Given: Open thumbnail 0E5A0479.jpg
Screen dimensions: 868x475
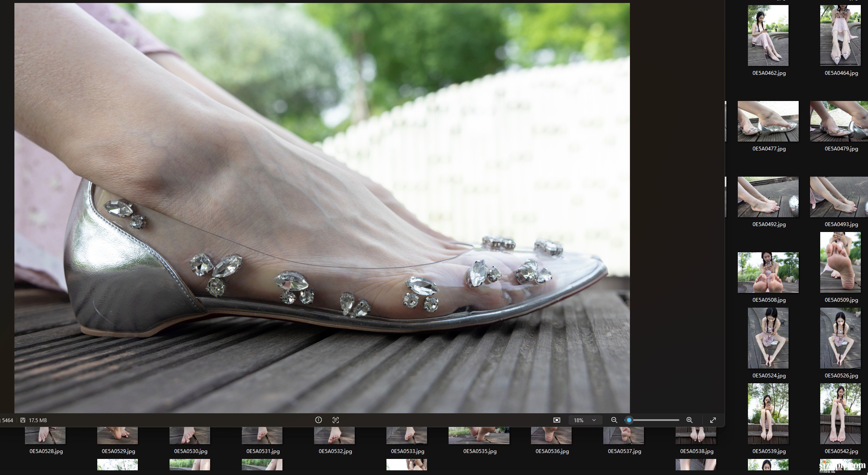Looking at the screenshot, I should click(x=839, y=121).
